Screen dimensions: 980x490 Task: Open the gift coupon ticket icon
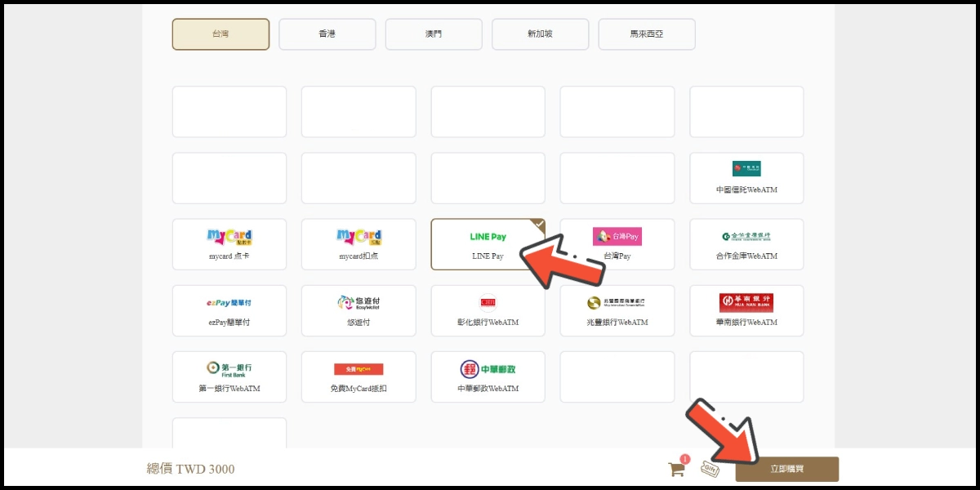click(x=710, y=469)
